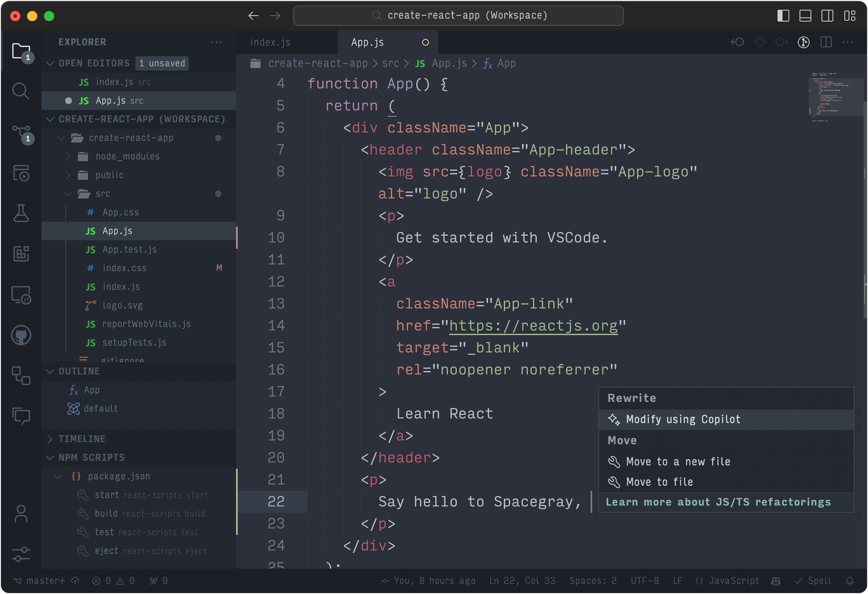Toggle the primary sidebar visibility

click(783, 16)
